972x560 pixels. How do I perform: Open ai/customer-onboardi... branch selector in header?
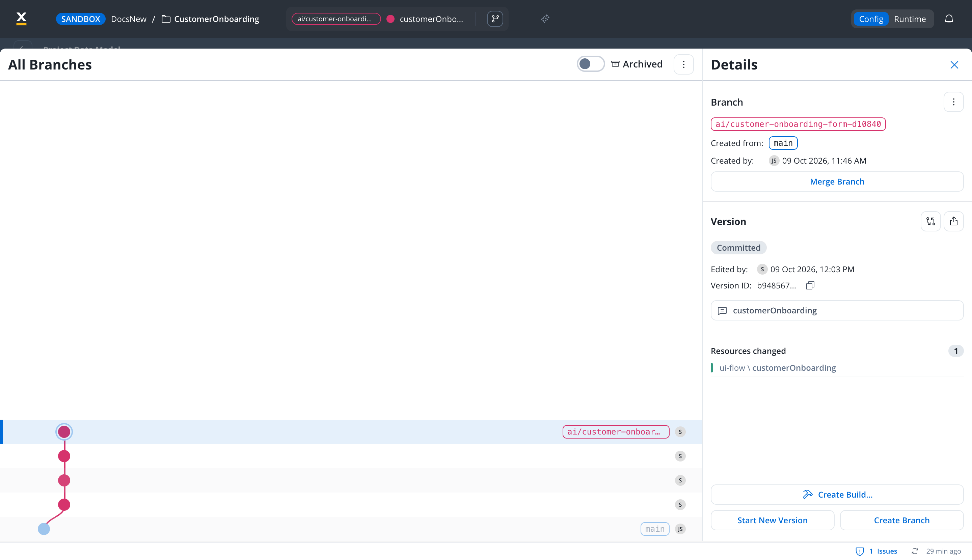click(x=336, y=19)
